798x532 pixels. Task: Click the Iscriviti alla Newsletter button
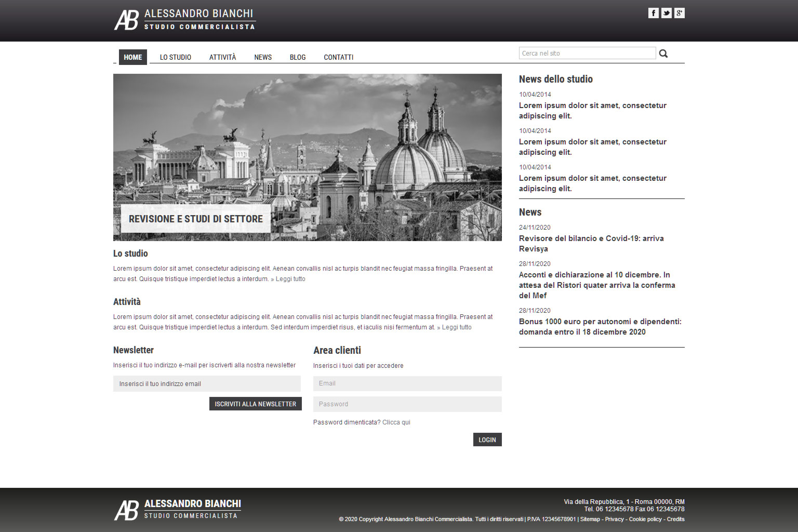255,404
